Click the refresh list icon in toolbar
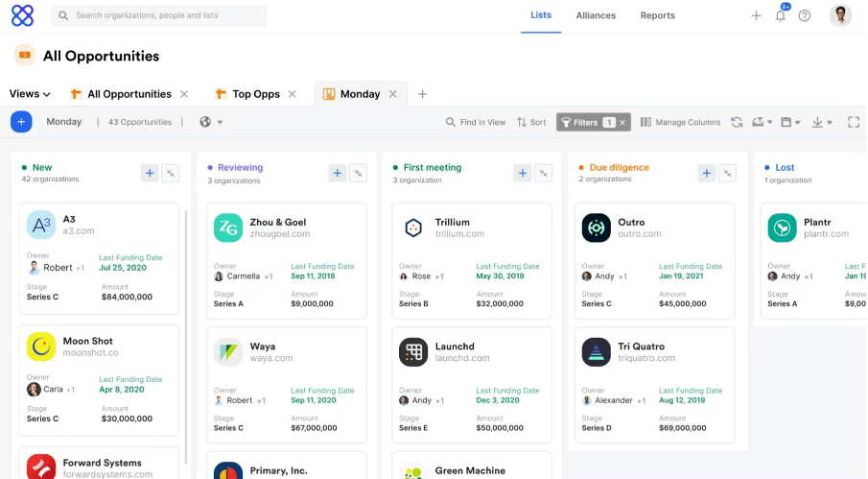The height and width of the screenshot is (479, 868). [737, 123]
